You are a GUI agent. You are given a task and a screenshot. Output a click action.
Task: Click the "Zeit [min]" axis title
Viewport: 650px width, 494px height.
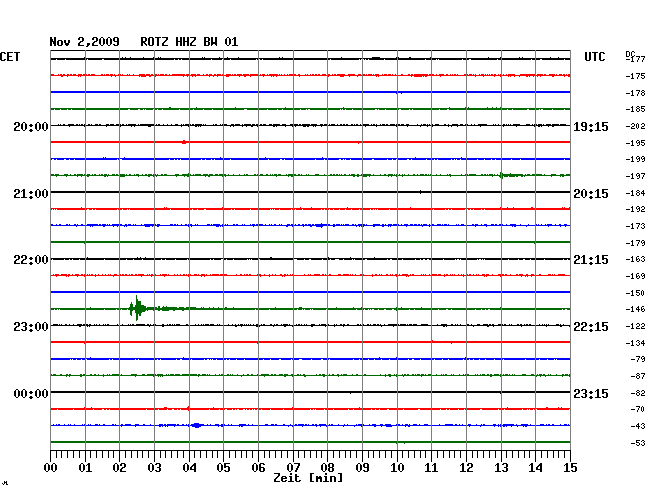[308, 478]
